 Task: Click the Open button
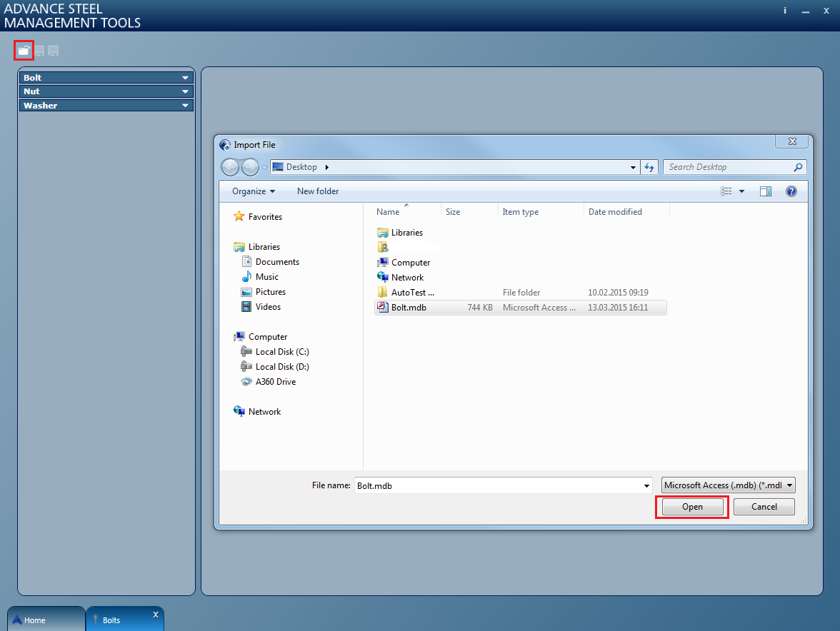click(x=692, y=507)
